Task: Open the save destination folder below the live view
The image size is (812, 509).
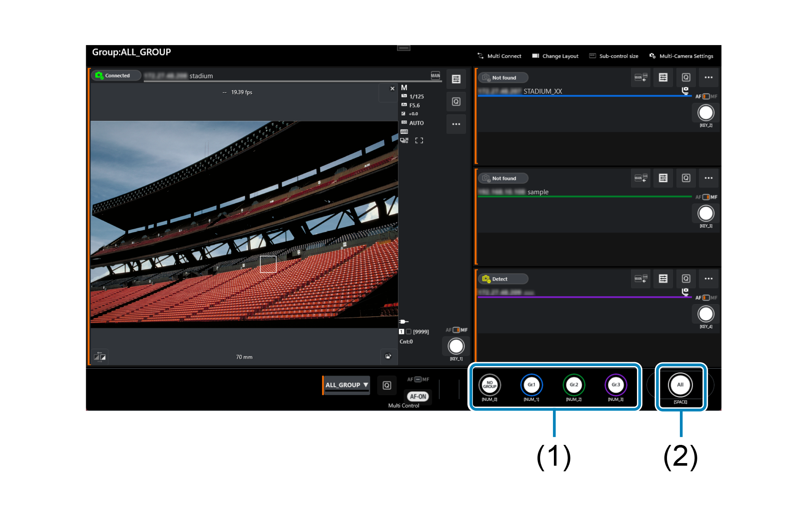Action: tap(388, 356)
